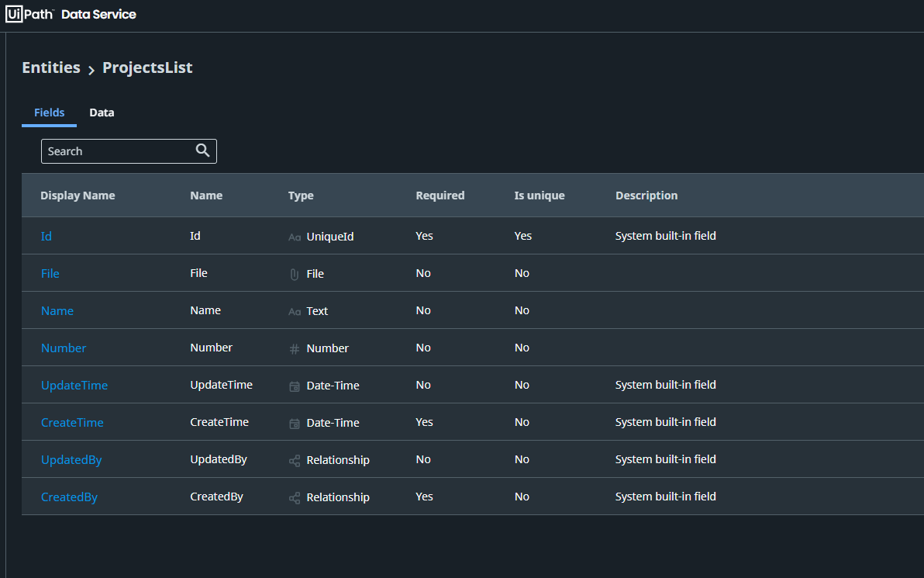Open the Number field link
The height and width of the screenshot is (578, 924).
tap(64, 348)
